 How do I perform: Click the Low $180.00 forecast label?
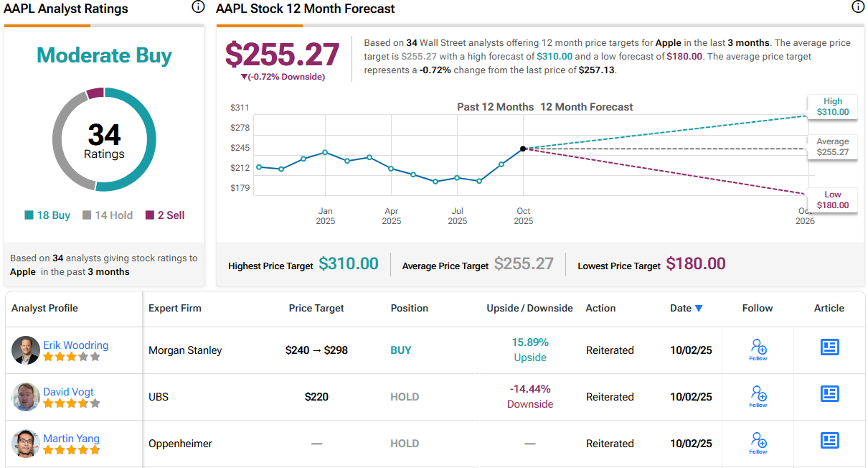coord(833,200)
